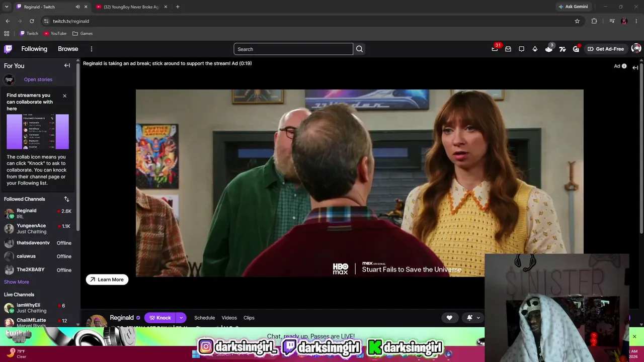Mute the Reginald - Twitch tab audio
The image size is (644, 362).
click(x=77, y=7)
